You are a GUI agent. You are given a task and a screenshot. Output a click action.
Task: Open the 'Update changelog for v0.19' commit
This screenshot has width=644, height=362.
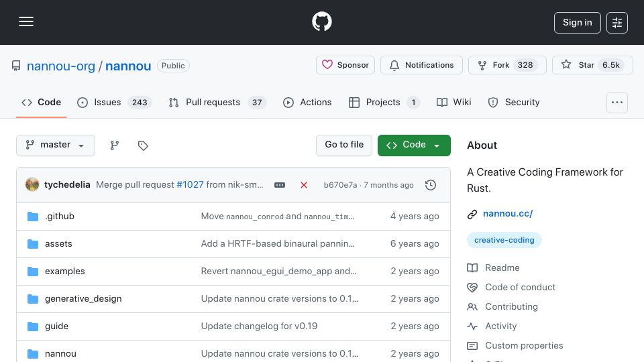259,326
